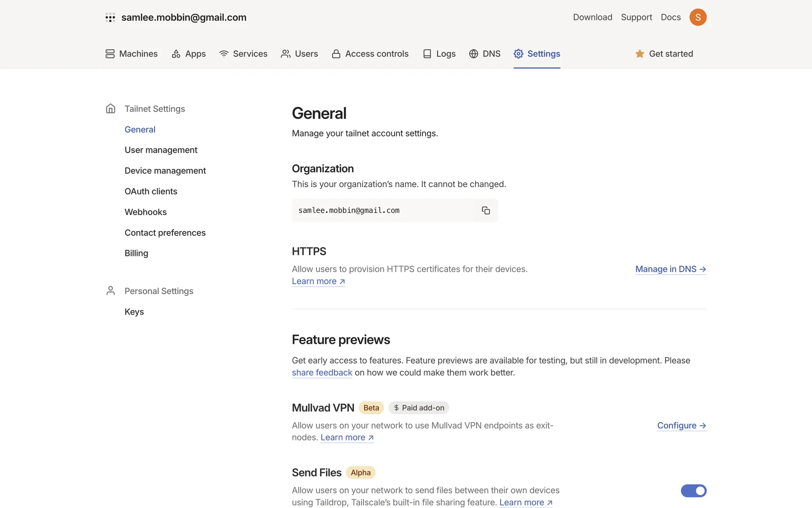Click the DNS globe icon
Image resolution: width=812 pixels, height=508 pixels.
(x=473, y=54)
